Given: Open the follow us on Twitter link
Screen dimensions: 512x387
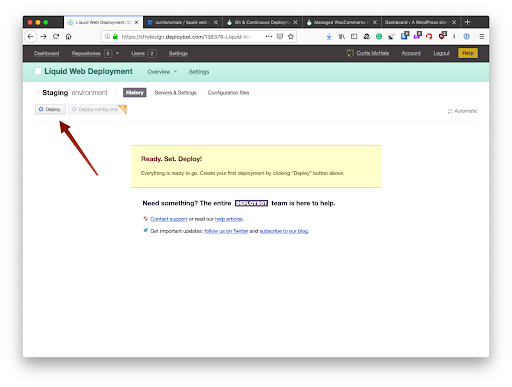Looking at the screenshot, I should [226, 231].
